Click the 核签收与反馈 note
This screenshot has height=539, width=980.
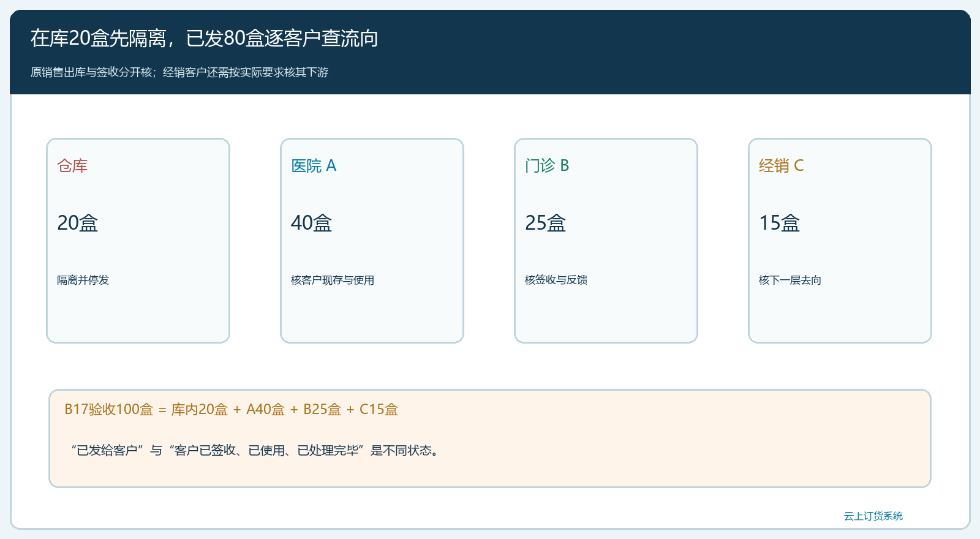pyautogui.click(x=556, y=280)
